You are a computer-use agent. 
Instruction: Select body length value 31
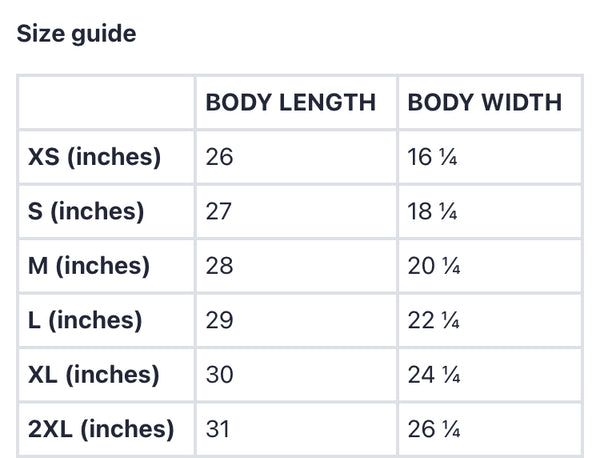coord(218,430)
